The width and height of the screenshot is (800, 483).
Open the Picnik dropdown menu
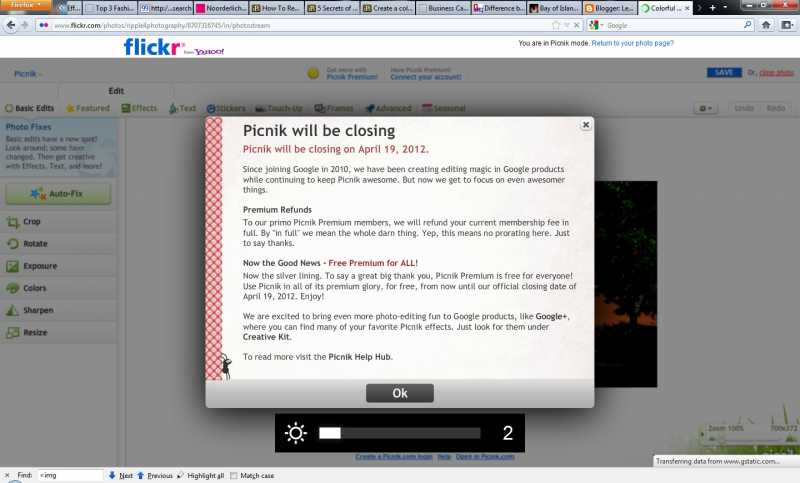pos(28,74)
